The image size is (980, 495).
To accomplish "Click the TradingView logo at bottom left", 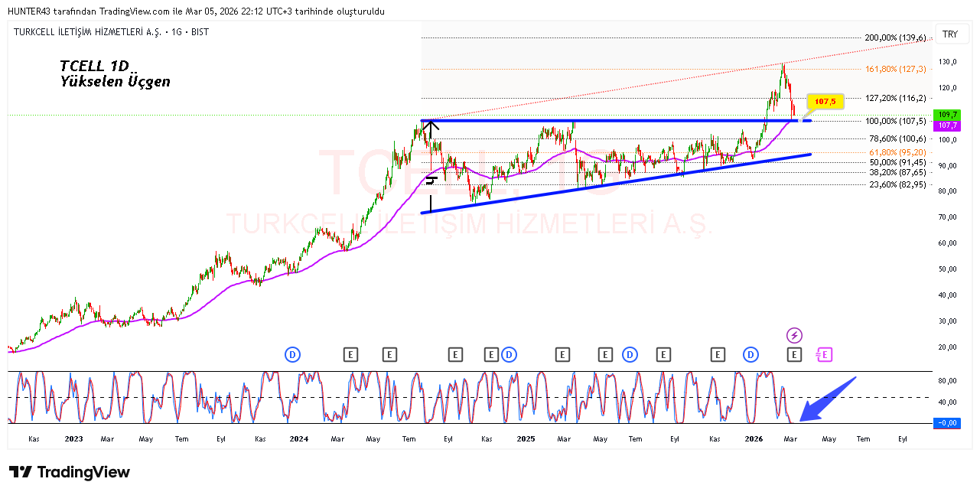I will point(69,472).
